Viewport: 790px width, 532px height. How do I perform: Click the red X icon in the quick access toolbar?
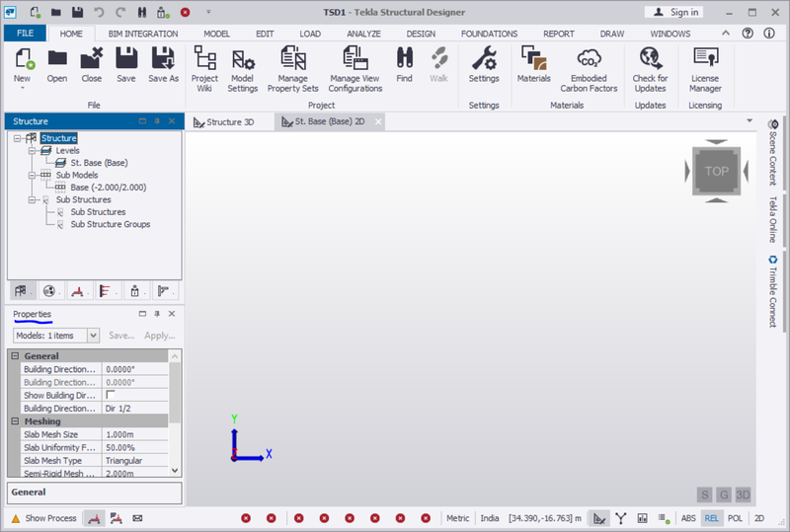click(x=185, y=12)
